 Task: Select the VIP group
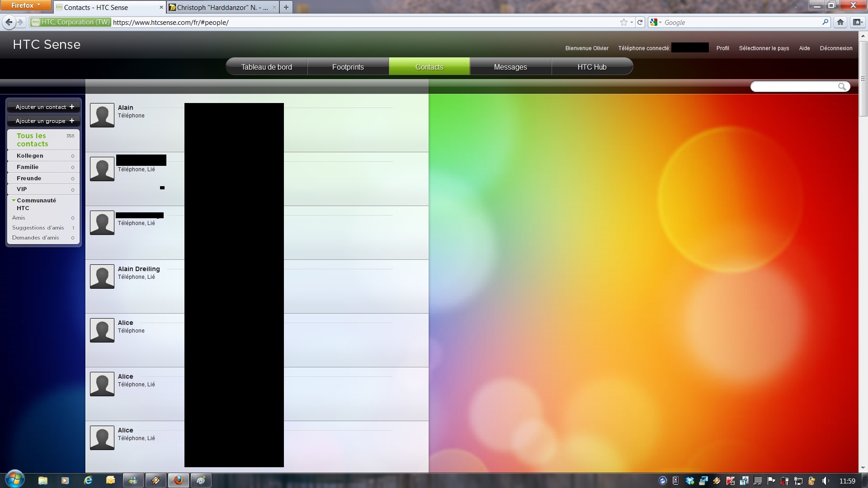pos(43,189)
